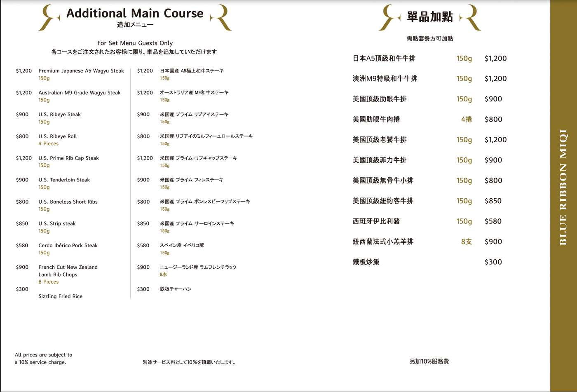The image size is (577, 392).
Task: Click 'For Set Menu Guests Only' text
Action: click(135, 43)
